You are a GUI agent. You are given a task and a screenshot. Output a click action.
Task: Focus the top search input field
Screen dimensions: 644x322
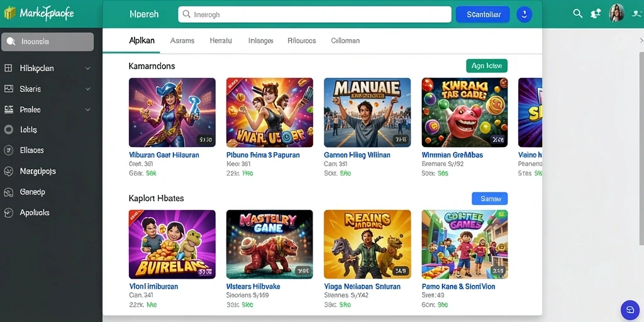314,14
